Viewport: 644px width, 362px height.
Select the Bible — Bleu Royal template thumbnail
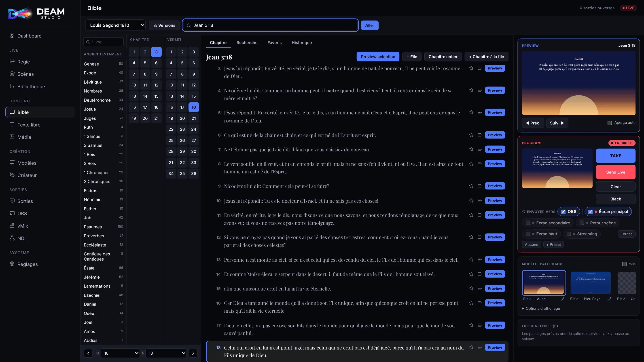click(591, 283)
